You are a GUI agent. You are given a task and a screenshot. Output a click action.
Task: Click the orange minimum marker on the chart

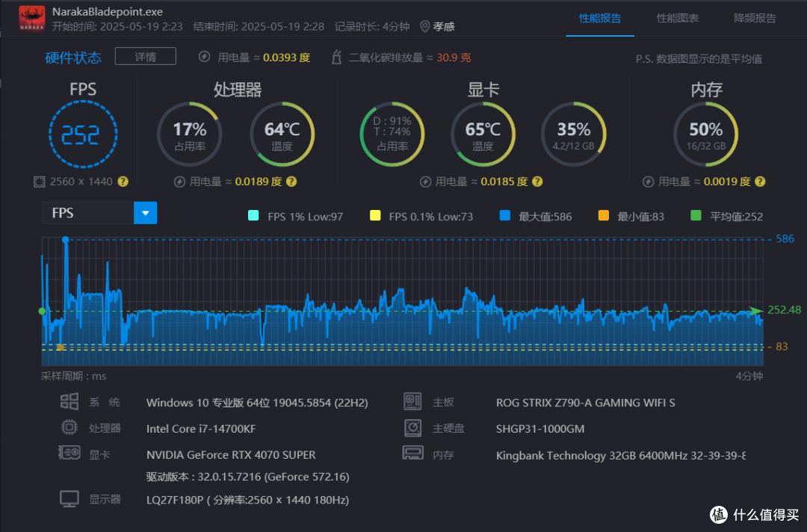tap(61, 347)
